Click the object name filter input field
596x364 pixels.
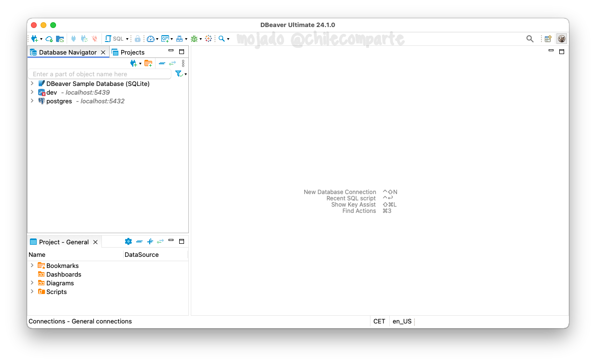(x=99, y=74)
